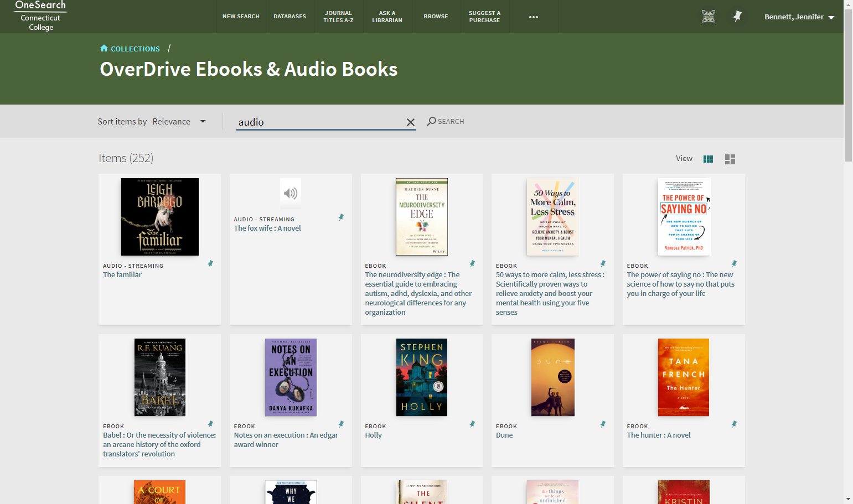Open the Dune title link
853x504 pixels.
504,435
